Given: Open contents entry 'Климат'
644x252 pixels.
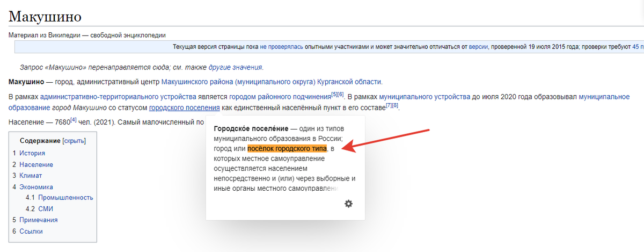Looking at the screenshot, I should (31, 176).
